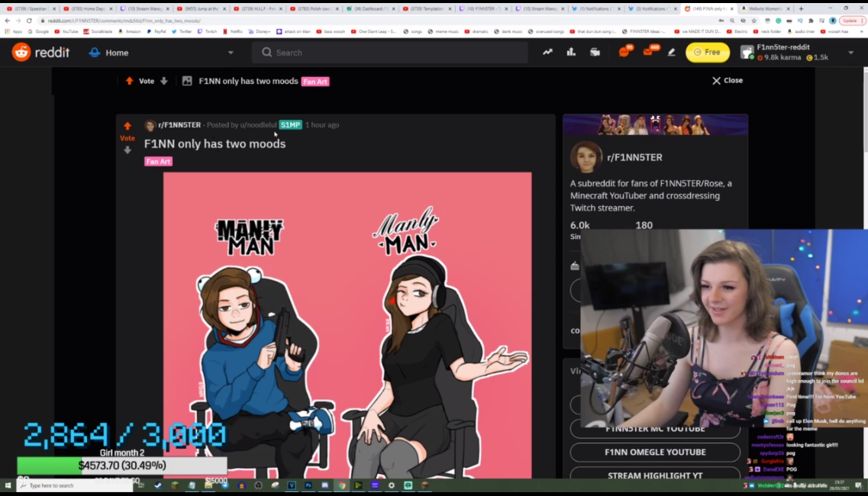Switch to the Home Depot tab

click(x=87, y=9)
